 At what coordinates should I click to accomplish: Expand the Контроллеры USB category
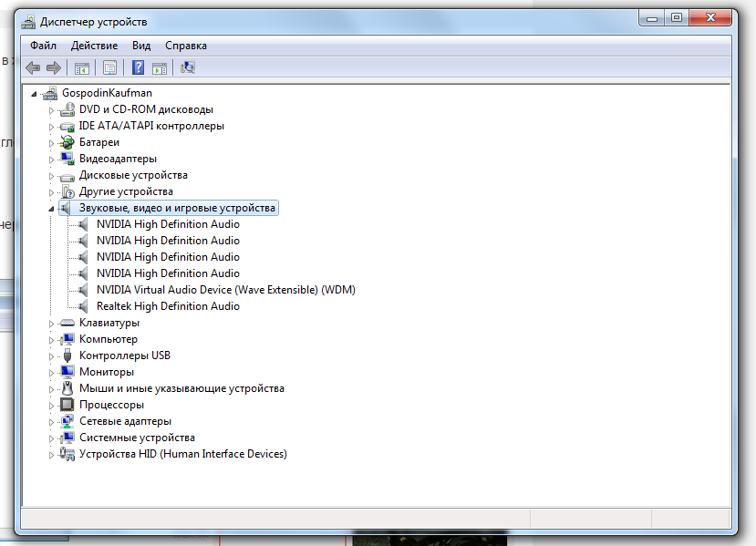(52, 355)
